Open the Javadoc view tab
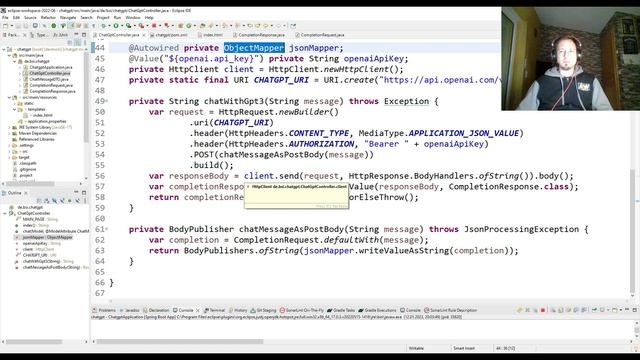Screen dimensions: 640x360 129,310
